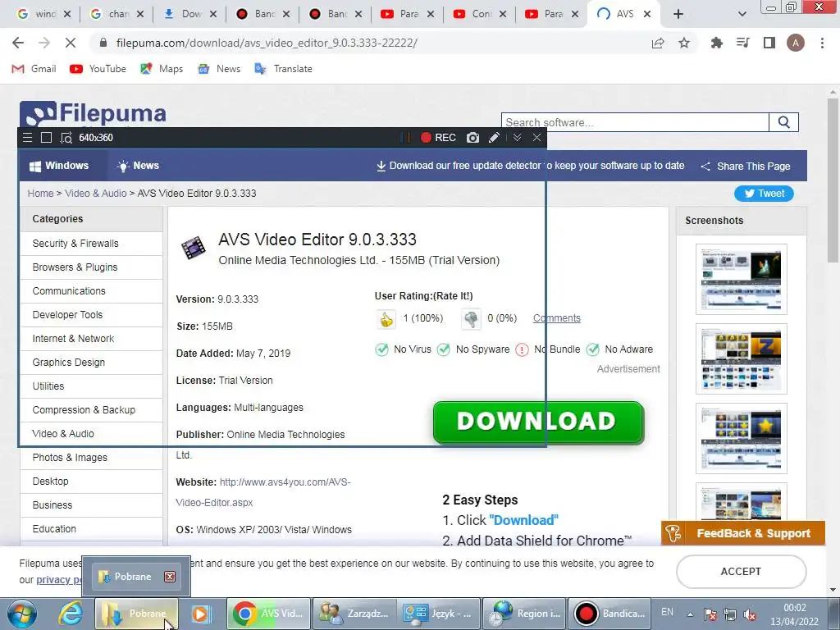The image size is (840, 630).
Task: Open the News section tab
Action: point(138,166)
